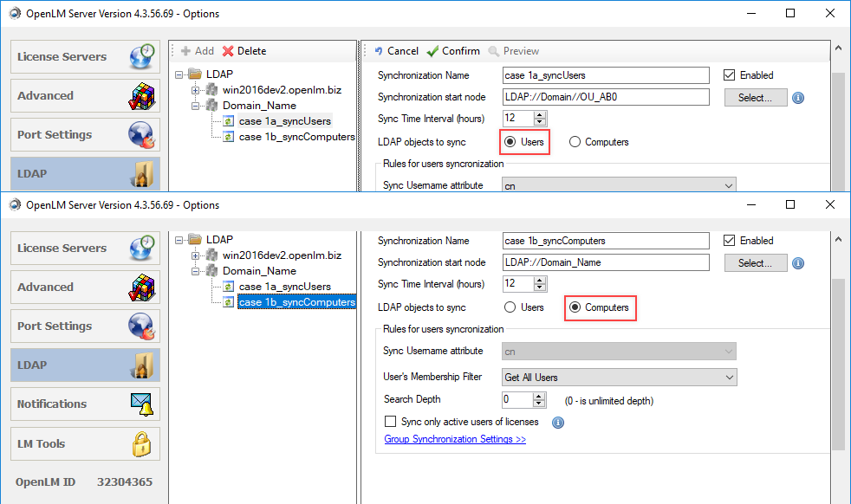Select the case 1b_syncComputers tree item
This screenshot has height=504, width=851.
[x=298, y=301]
